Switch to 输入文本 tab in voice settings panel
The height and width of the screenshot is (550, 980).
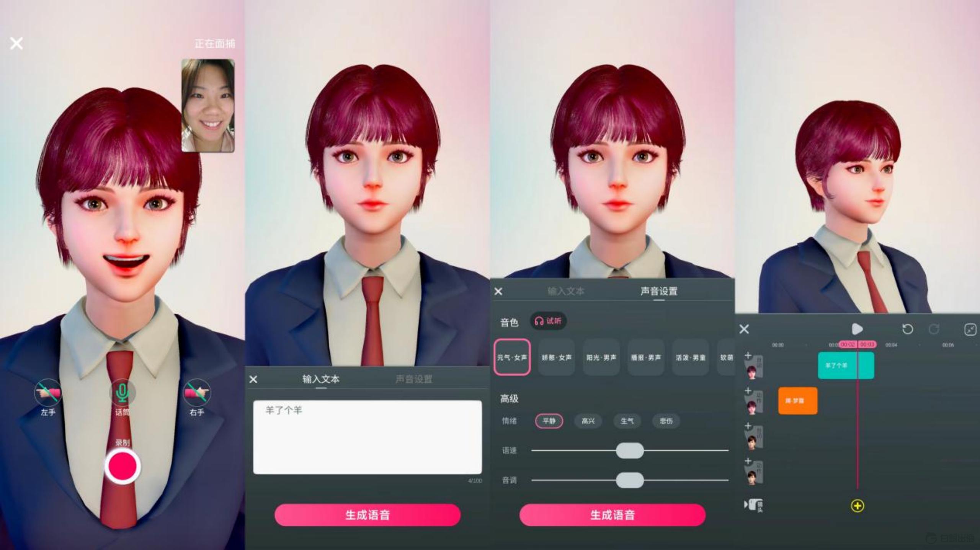click(x=565, y=291)
